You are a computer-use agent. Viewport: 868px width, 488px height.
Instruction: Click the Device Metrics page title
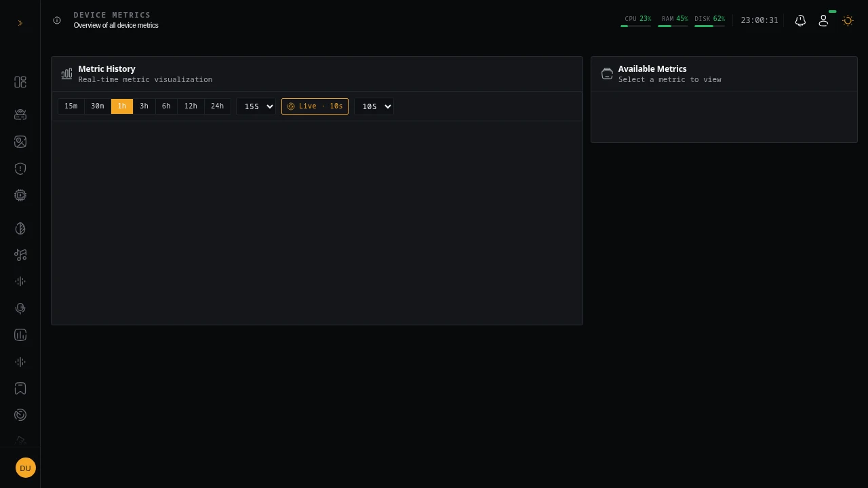(x=113, y=15)
